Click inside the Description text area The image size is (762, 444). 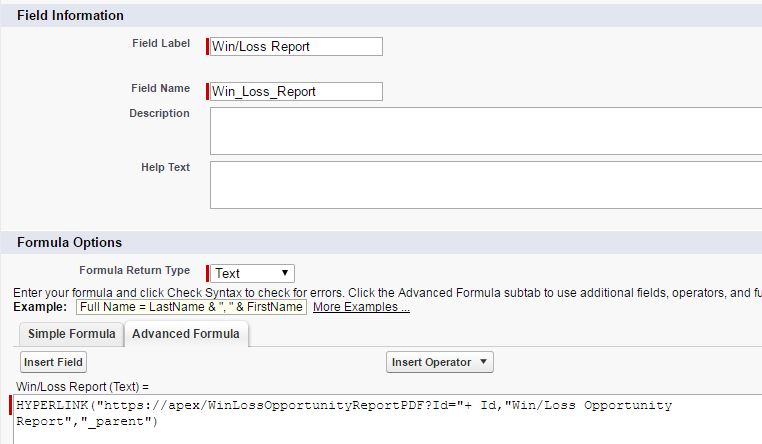pyautogui.click(x=486, y=131)
